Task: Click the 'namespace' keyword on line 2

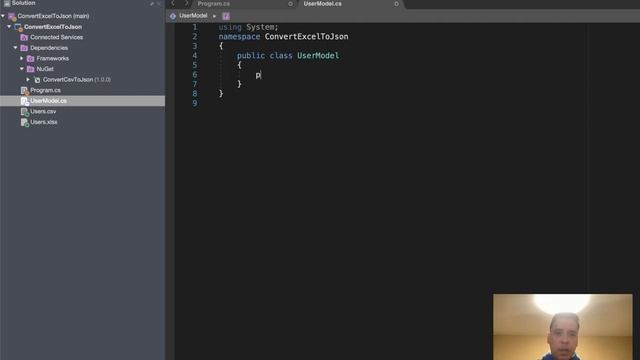Action: coord(239,37)
